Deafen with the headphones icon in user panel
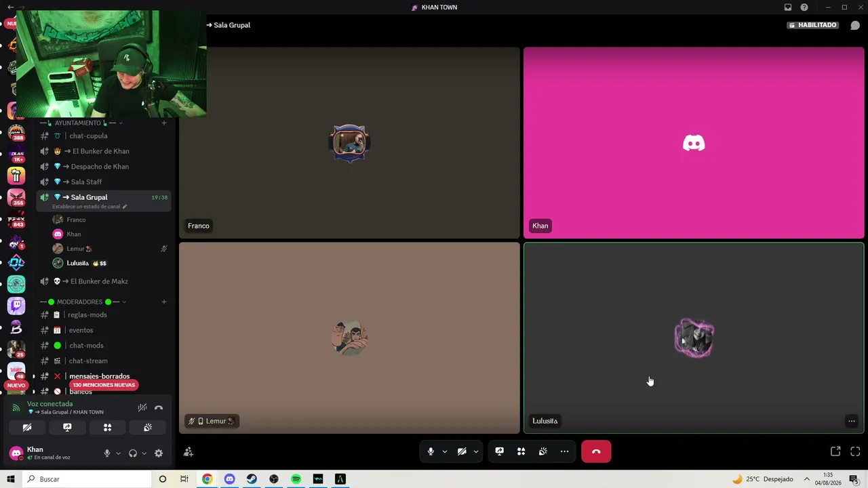 click(x=133, y=453)
